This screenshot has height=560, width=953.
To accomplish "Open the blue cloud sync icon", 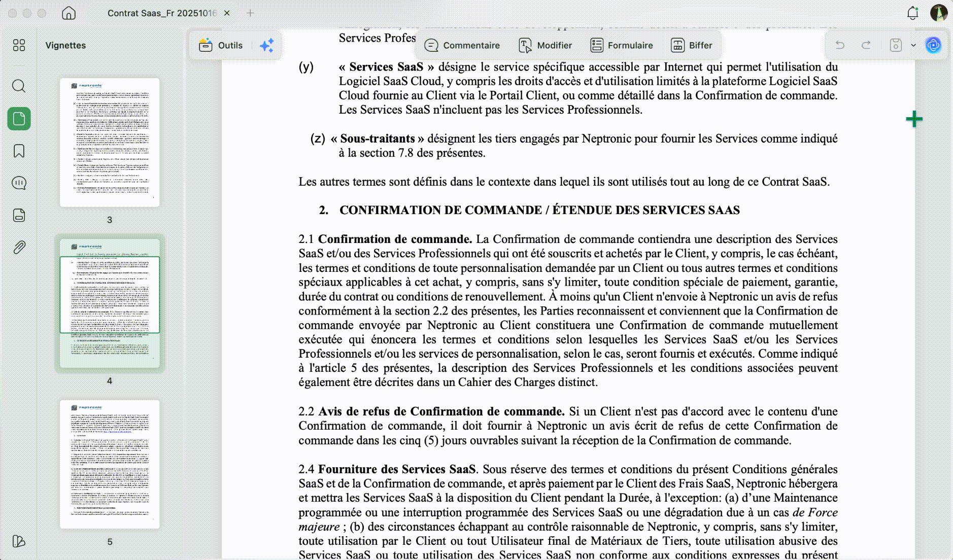I will [933, 45].
